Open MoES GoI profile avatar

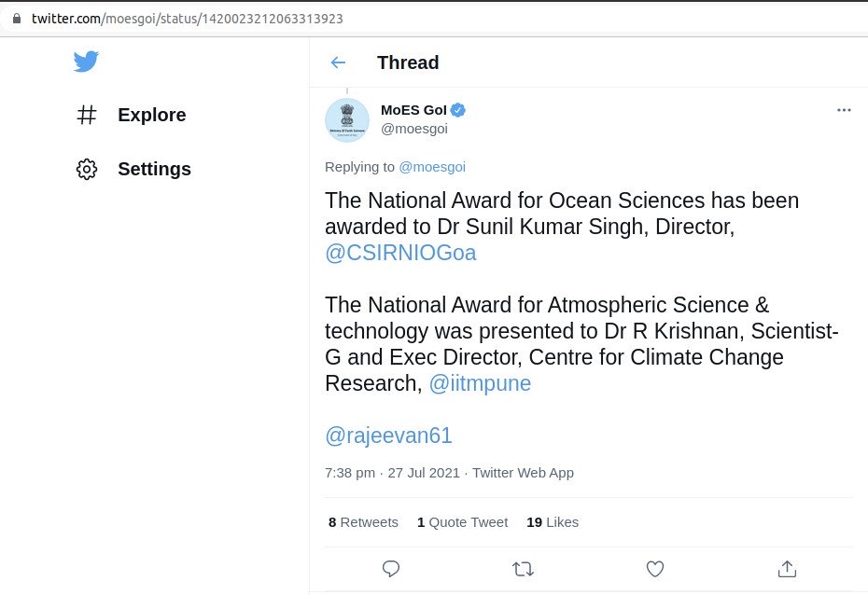tap(347, 120)
